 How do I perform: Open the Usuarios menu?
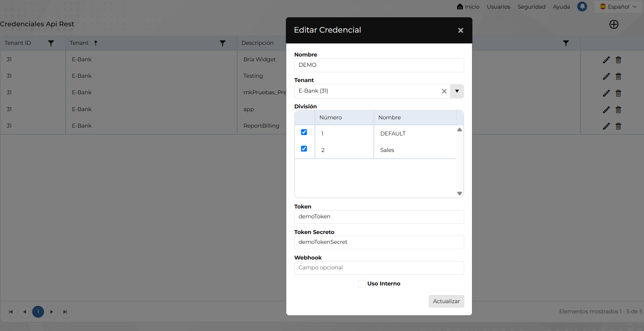pos(499,7)
